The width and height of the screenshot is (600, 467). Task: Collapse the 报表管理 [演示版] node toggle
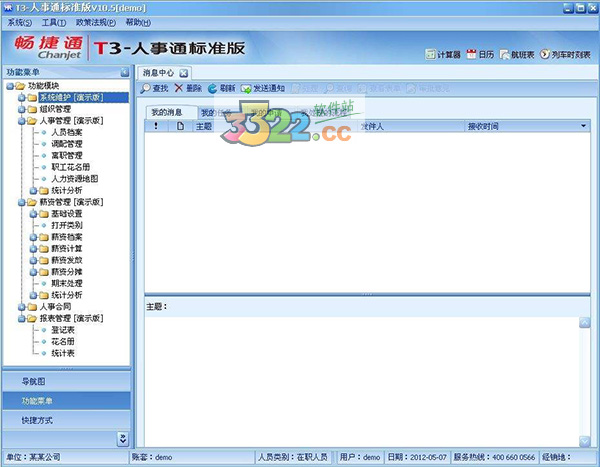pos(22,318)
